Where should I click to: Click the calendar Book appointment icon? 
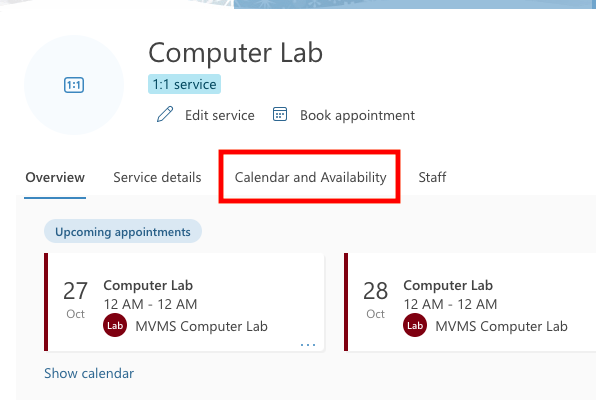point(280,114)
